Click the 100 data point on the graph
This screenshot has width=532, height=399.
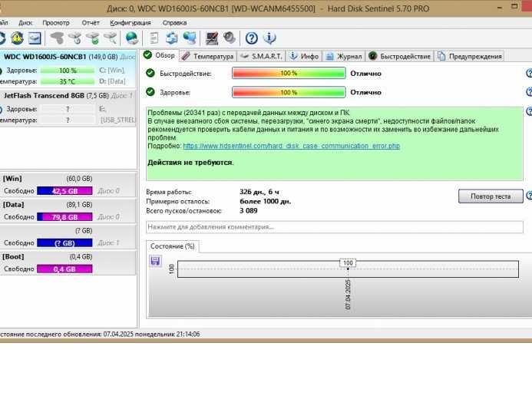348,263
